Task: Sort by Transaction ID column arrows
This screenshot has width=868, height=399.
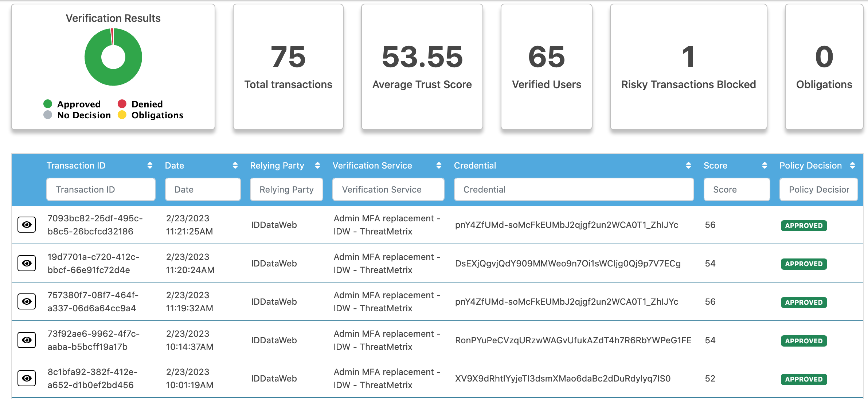Action: [x=150, y=166]
